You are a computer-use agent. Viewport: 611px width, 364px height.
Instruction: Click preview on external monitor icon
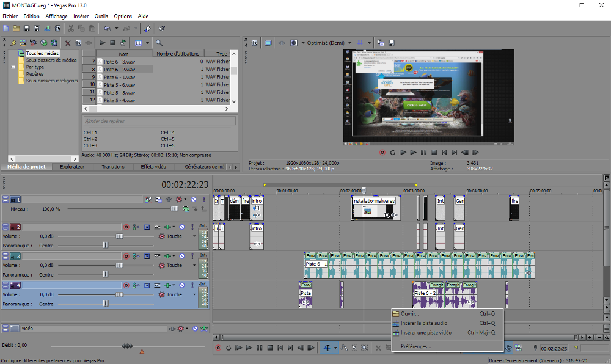point(268,43)
